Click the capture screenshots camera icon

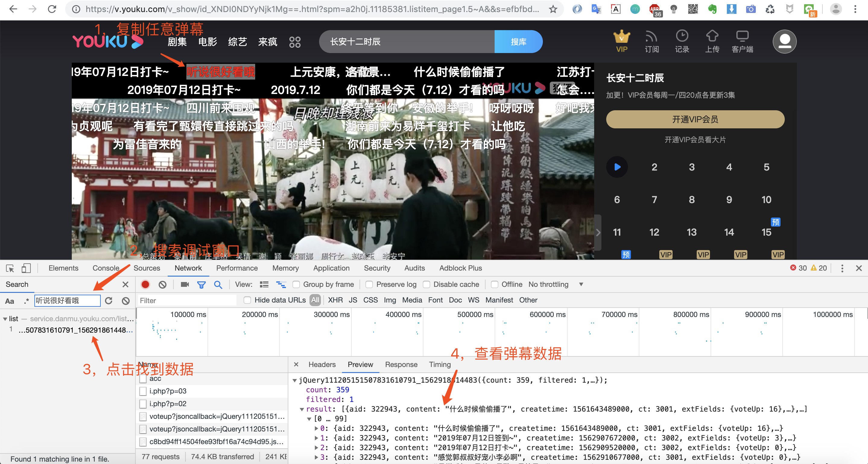tap(184, 284)
